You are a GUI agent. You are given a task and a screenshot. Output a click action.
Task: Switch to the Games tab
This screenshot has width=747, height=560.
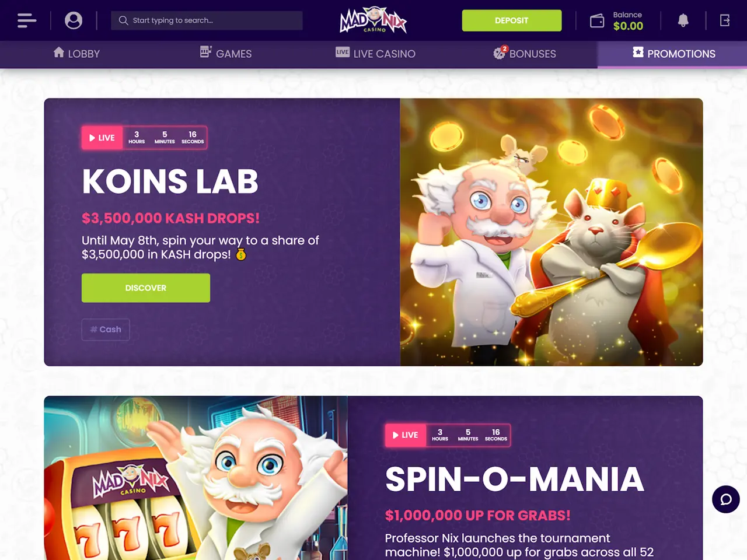pyautogui.click(x=226, y=54)
